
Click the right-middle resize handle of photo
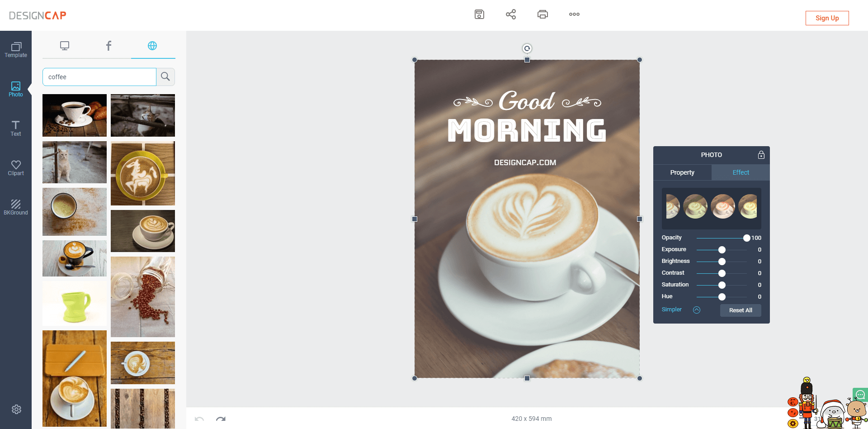(x=640, y=219)
